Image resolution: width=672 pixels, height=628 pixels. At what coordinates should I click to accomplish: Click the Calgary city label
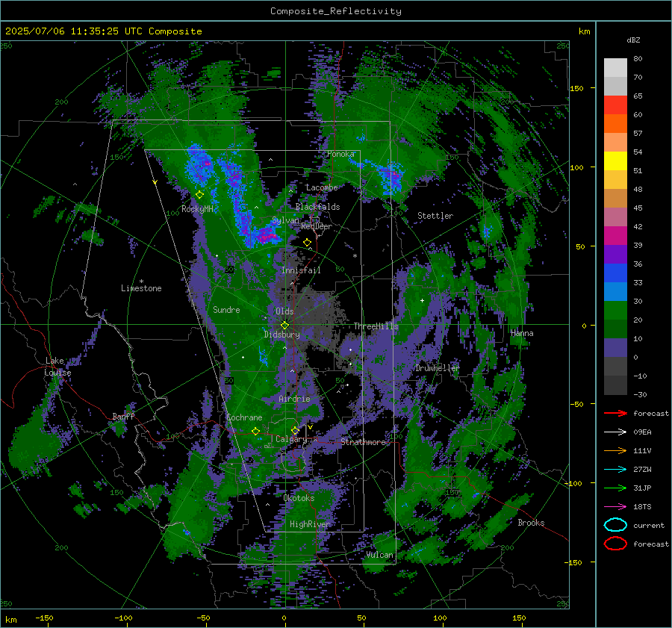(x=291, y=439)
